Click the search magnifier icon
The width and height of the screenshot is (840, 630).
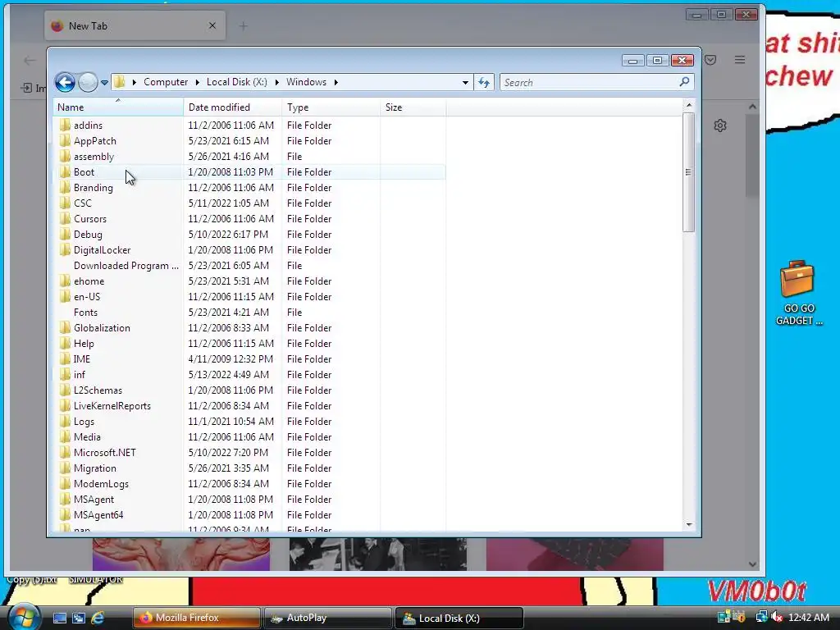(x=684, y=82)
